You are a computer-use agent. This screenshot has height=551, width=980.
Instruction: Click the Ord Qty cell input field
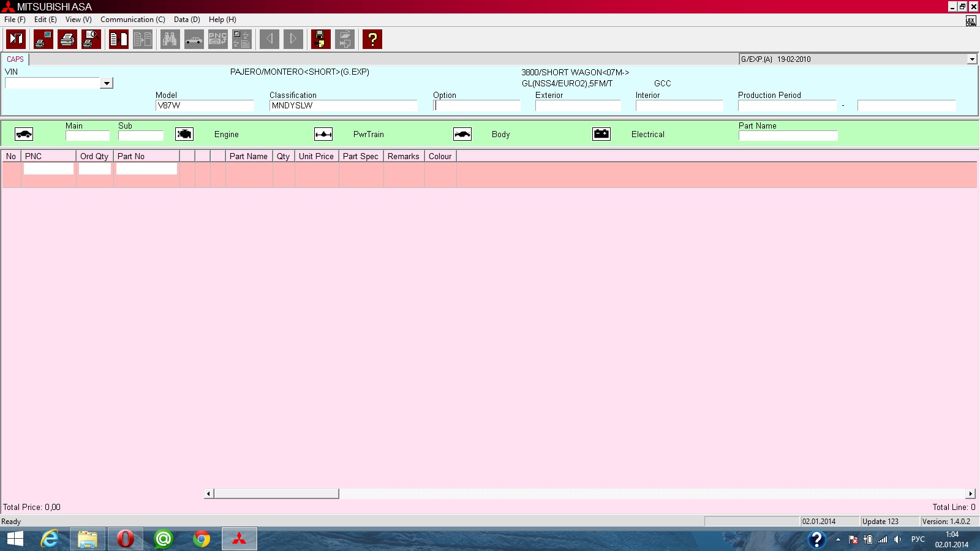click(x=95, y=169)
